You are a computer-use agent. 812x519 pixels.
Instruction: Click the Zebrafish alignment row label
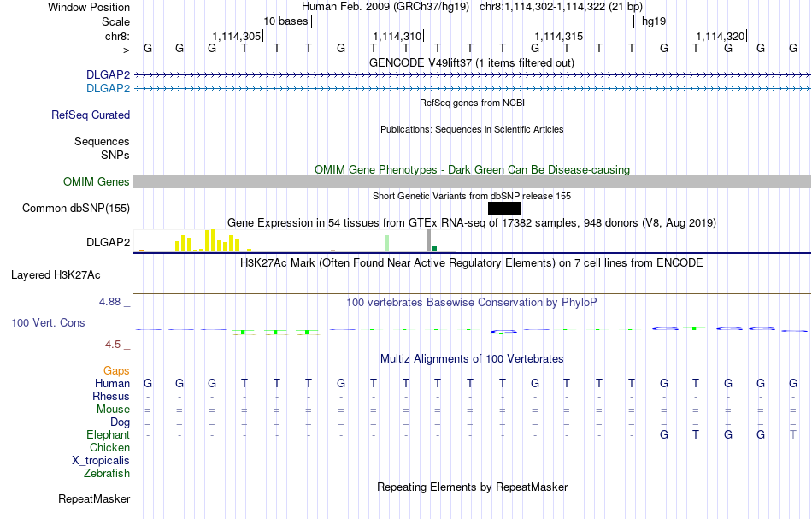[x=107, y=473]
